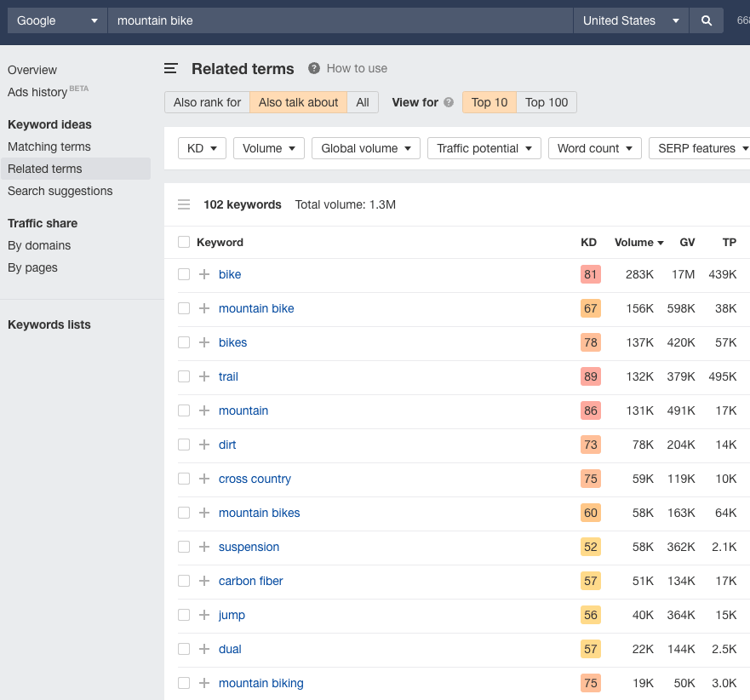Image resolution: width=750 pixels, height=700 pixels.
Task: Click the plus icon beside the keyword bike
Action: [x=203, y=274]
